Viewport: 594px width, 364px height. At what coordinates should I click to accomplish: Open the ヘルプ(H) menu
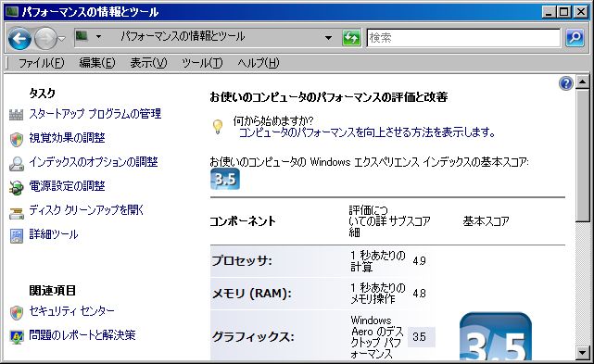point(259,62)
